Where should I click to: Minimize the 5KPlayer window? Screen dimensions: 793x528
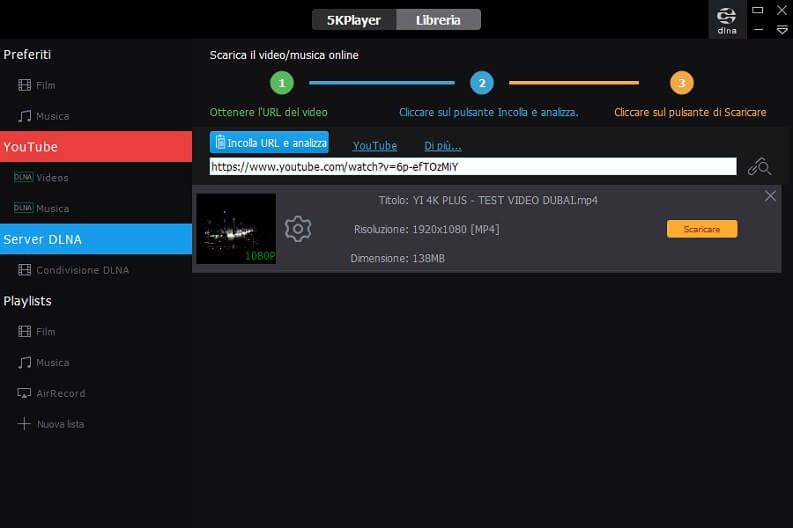pos(758,30)
